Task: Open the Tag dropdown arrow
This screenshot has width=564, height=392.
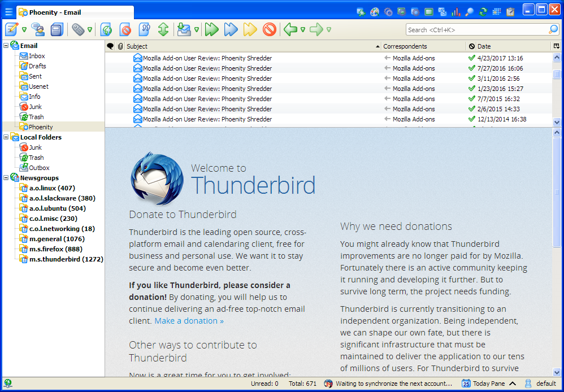Action: coord(90,29)
